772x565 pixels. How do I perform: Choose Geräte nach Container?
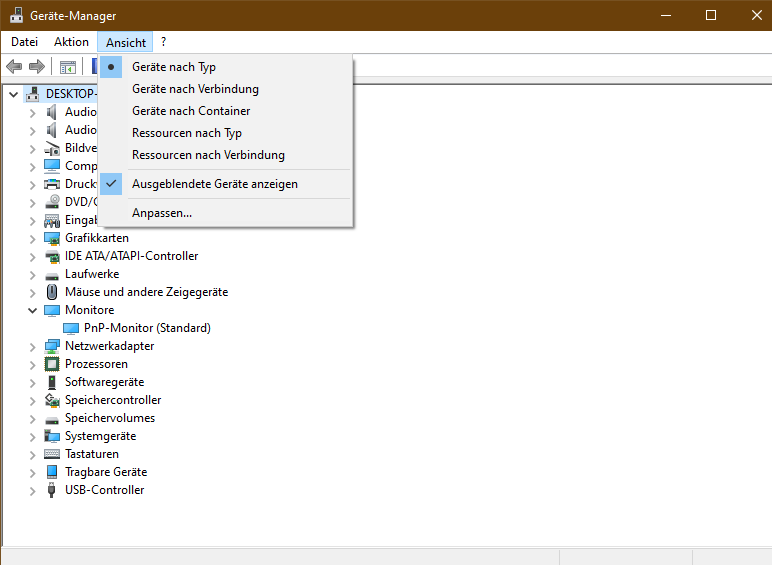point(226,111)
